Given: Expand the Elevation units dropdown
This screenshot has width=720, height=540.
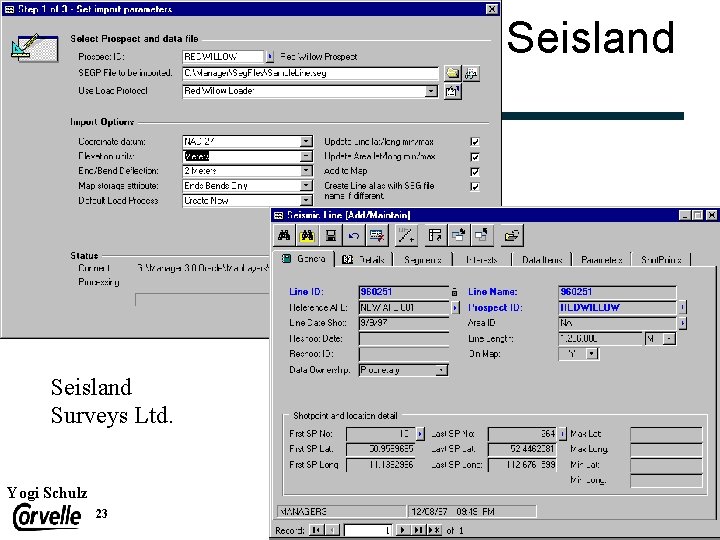Looking at the screenshot, I should tap(306, 157).
